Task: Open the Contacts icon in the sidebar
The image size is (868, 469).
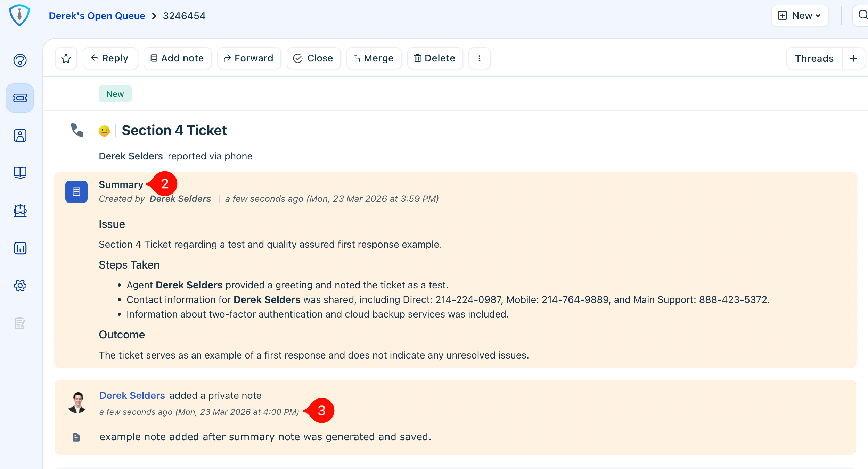Action: point(20,135)
